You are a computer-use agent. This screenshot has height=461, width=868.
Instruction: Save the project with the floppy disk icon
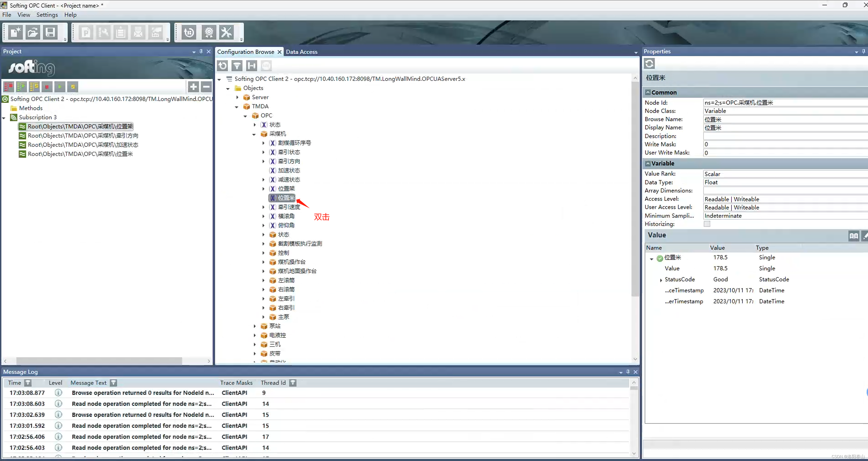(x=50, y=32)
